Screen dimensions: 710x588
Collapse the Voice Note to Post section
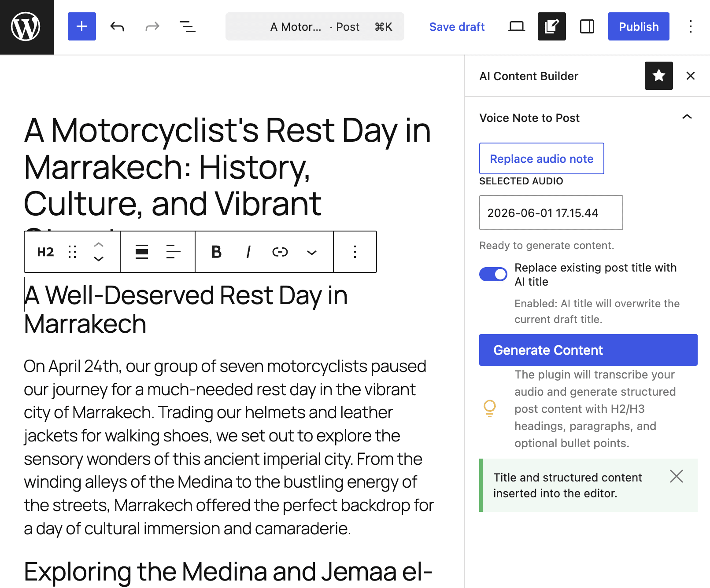pyautogui.click(x=687, y=117)
